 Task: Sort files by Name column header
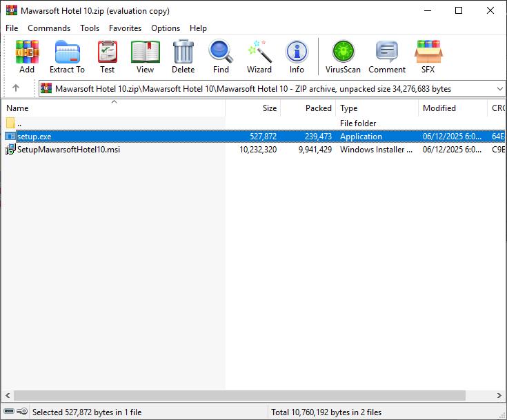tap(17, 108)
